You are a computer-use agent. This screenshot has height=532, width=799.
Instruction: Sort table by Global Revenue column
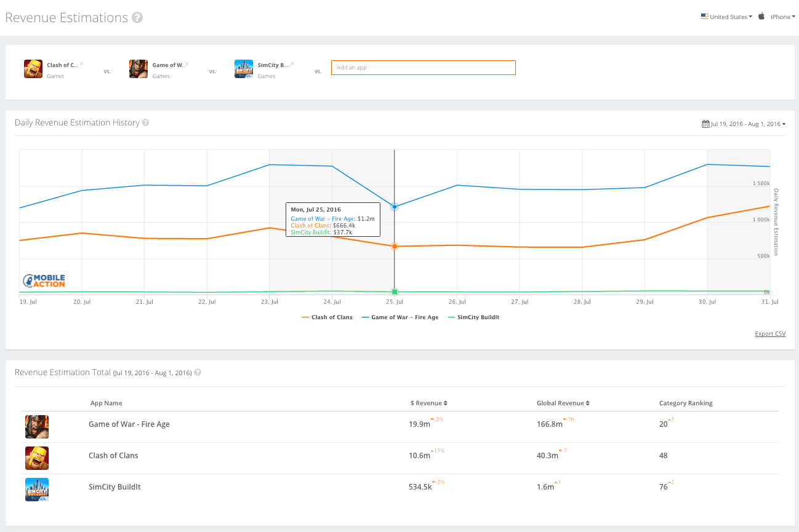pos(563,403)
